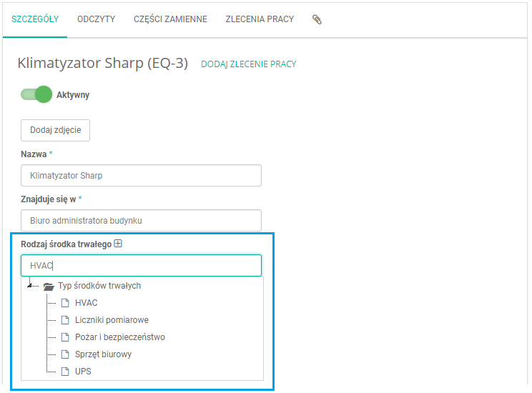Go to the ZLECENIA PRACY tab
The width and height of the screenshot is (532, 393).
[260, 19]
